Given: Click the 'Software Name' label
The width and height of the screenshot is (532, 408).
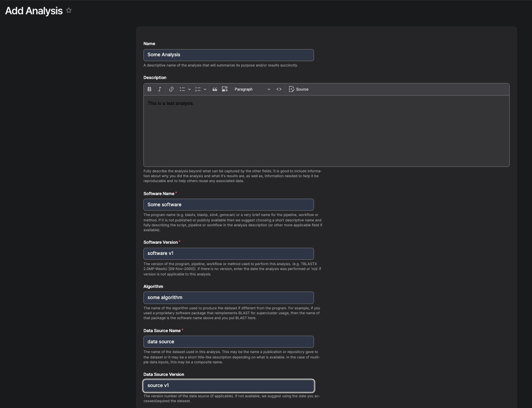Looking at the screenshot, I should [x=159, y=194].
